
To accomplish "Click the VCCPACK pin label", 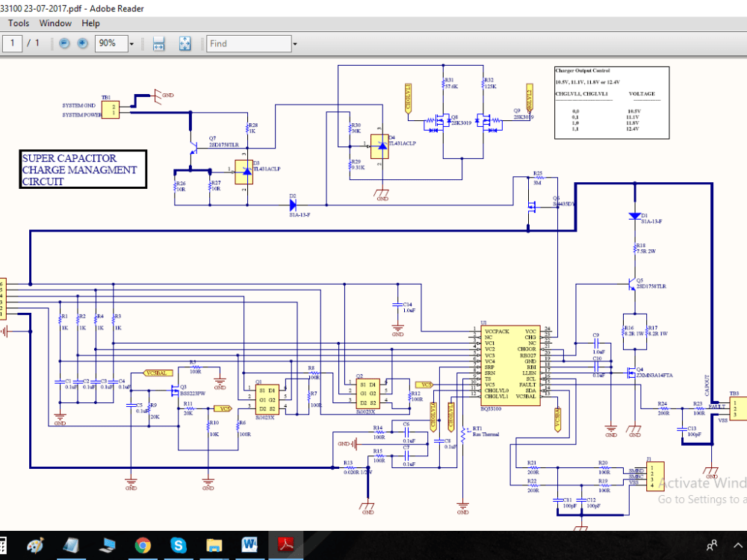I will pos(497,332).
